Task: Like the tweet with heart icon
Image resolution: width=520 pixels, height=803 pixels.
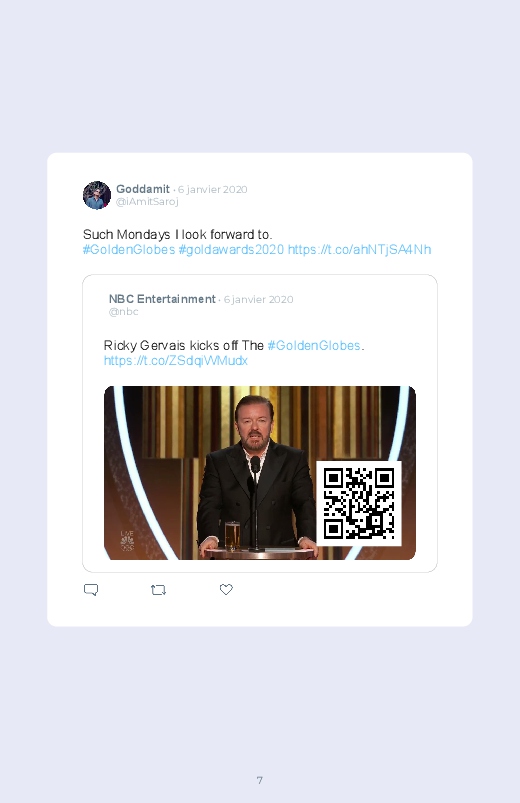Action: pyautogui.click(x=226, y=589)
